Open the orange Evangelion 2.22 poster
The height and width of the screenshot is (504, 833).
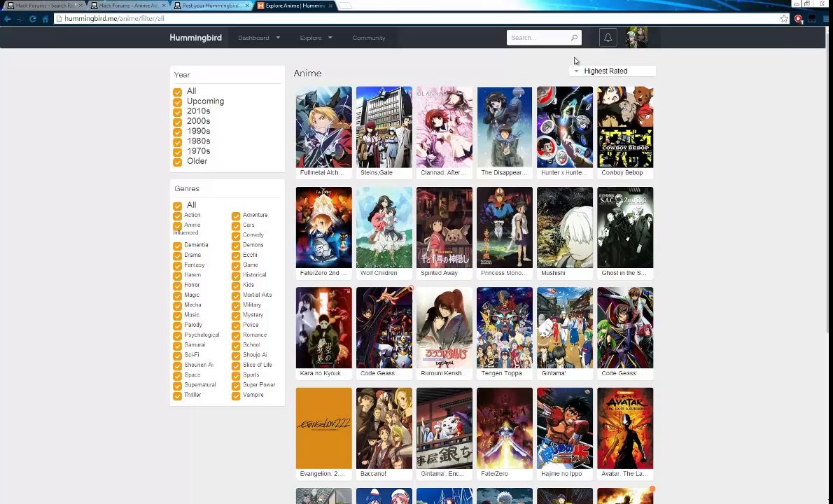coord(323,428)
